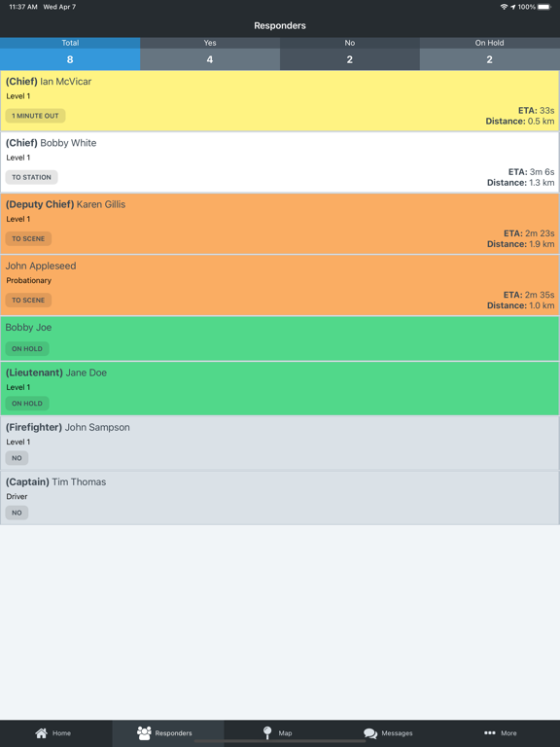
Task: Select Distance: 1.0 km text
Action: tap(521, 305)
